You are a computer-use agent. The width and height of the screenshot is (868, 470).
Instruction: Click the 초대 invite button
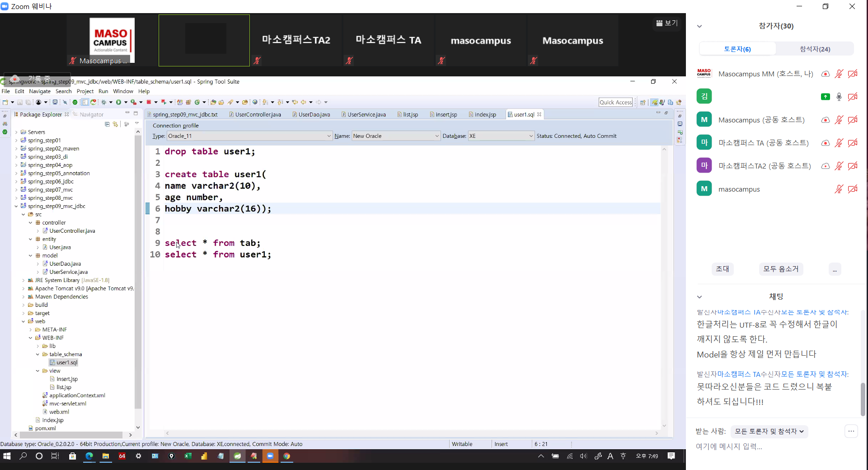click(722, 268)
